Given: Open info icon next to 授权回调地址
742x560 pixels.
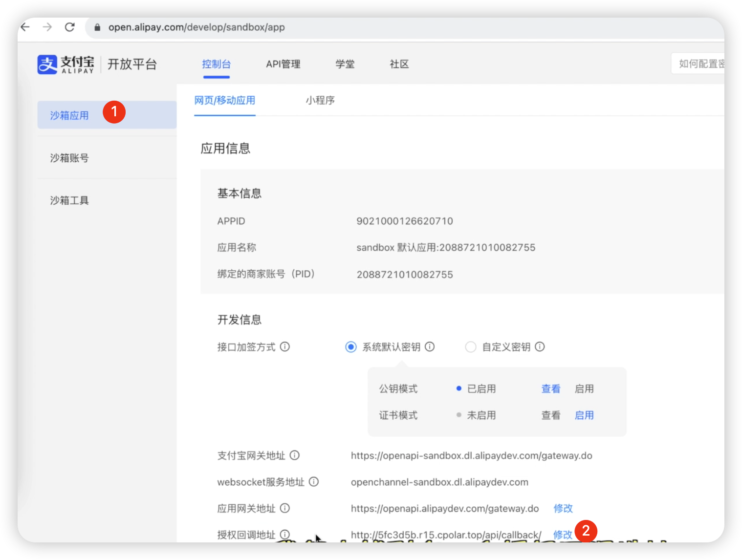Looking at the screenshot, I should (285, 534).
